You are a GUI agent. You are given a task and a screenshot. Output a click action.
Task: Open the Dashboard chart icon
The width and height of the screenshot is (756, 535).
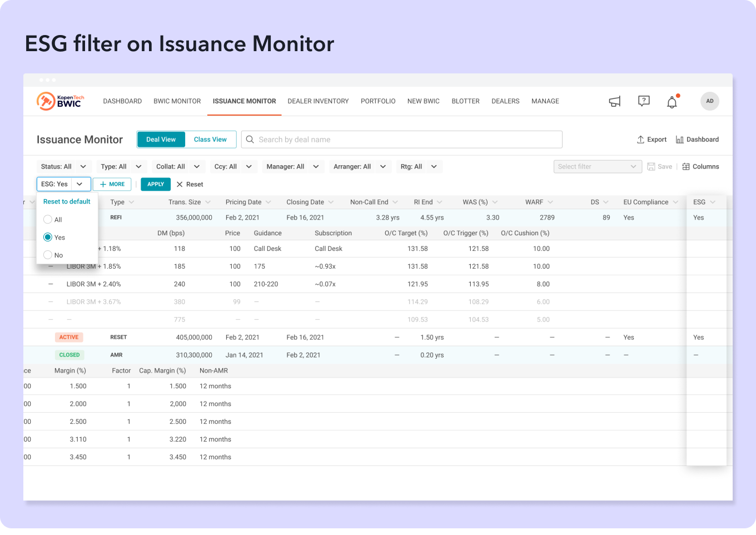coord(679,140)
